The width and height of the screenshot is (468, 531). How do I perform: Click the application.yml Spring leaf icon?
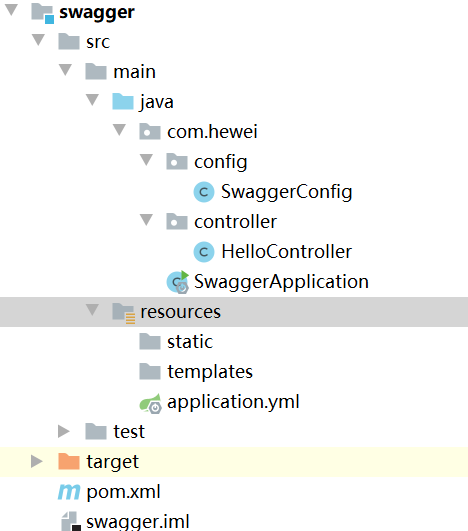[151, 403]
